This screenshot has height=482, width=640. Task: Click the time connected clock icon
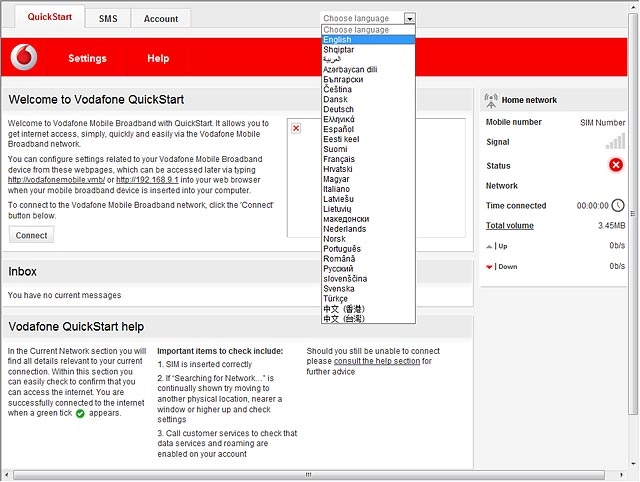coord(618,205)
